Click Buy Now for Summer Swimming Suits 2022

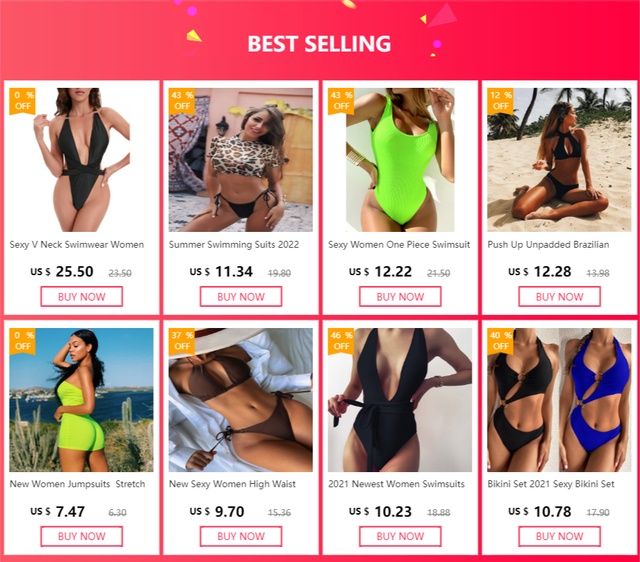tap(241, 297)
